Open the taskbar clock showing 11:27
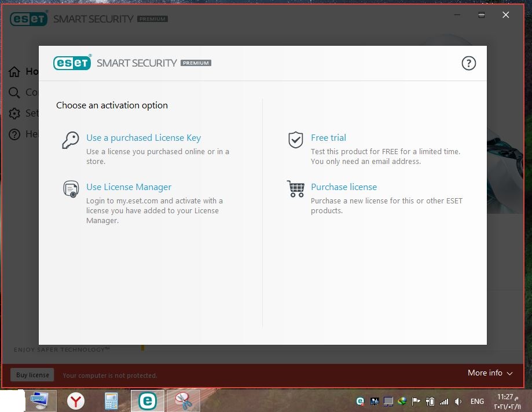 pyautogui.click(x=507, y=402)
